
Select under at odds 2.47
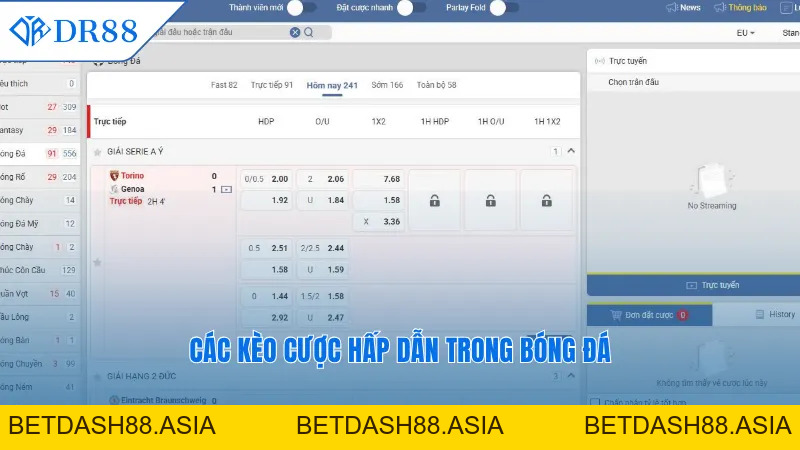pyautogui.click(x=323, y=318)
